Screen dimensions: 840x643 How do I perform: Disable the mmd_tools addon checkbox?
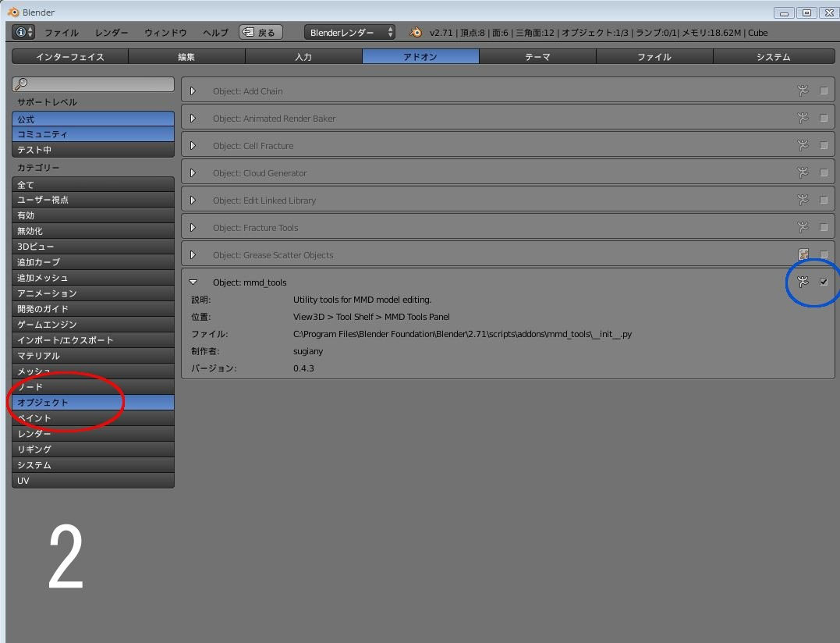click(x=824, y=282)
